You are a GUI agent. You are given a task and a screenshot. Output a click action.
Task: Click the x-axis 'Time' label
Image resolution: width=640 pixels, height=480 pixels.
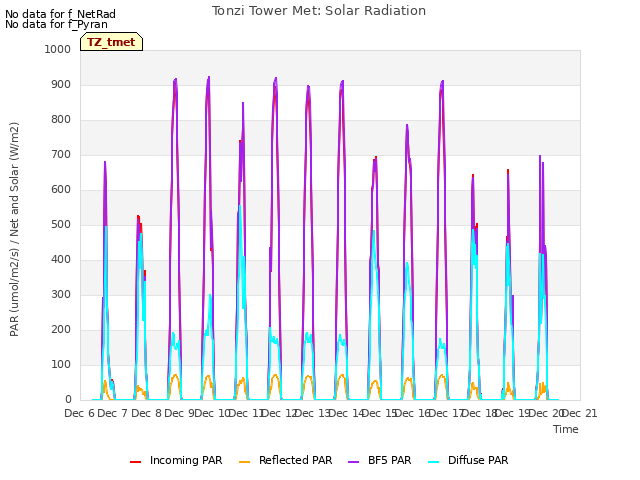coord(566,429)
